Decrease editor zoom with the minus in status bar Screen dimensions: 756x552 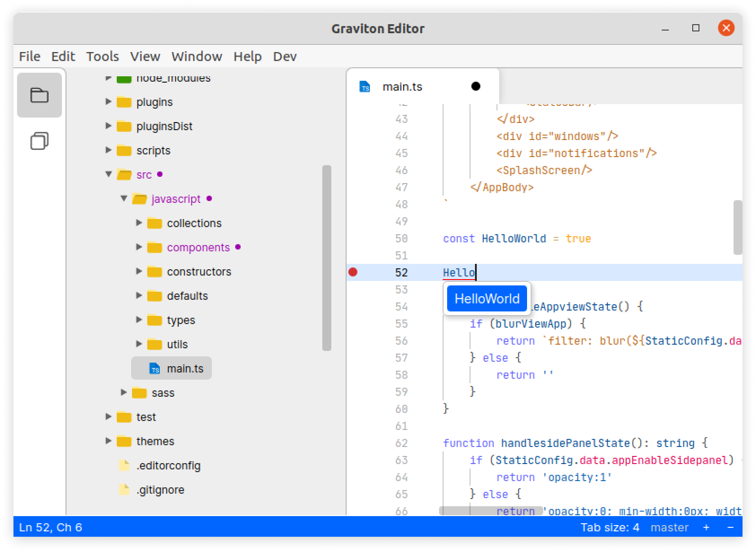(x=730, y=527)
